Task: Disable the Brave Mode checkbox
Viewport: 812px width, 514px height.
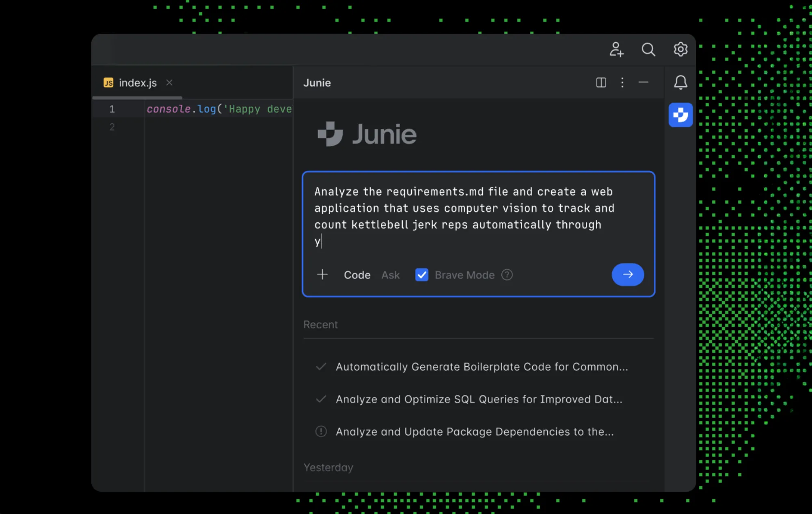Action: click(x=422, y=275)
